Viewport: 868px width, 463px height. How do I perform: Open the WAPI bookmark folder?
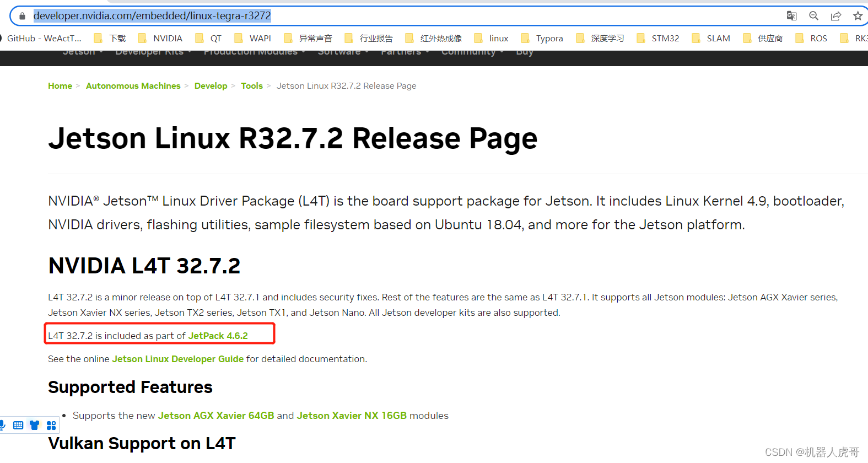[x=252, y=38]
